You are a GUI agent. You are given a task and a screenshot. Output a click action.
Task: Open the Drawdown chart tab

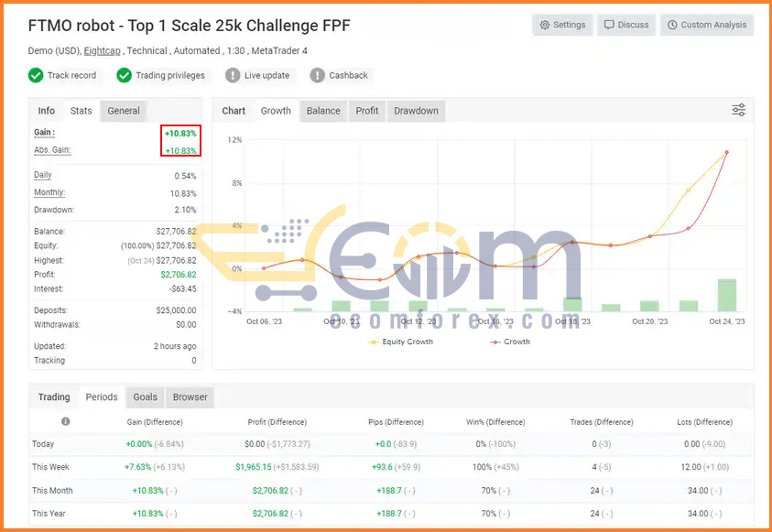416,111
